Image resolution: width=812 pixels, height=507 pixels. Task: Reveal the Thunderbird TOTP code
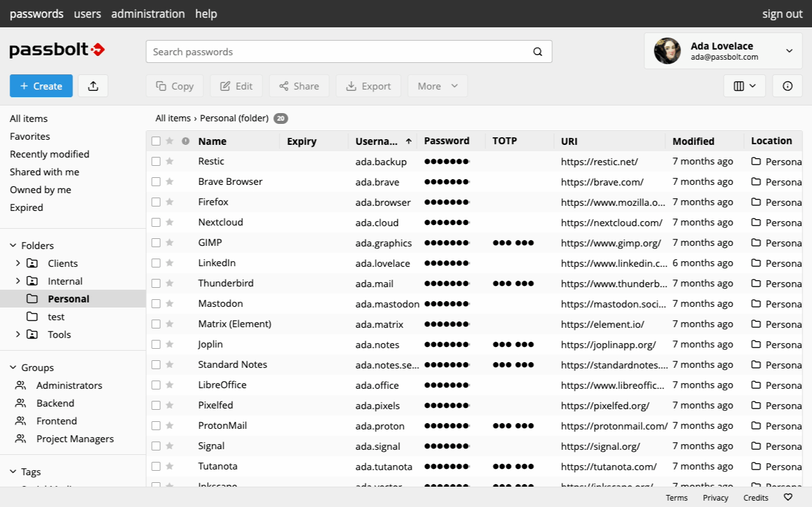(x=513, y=283)
